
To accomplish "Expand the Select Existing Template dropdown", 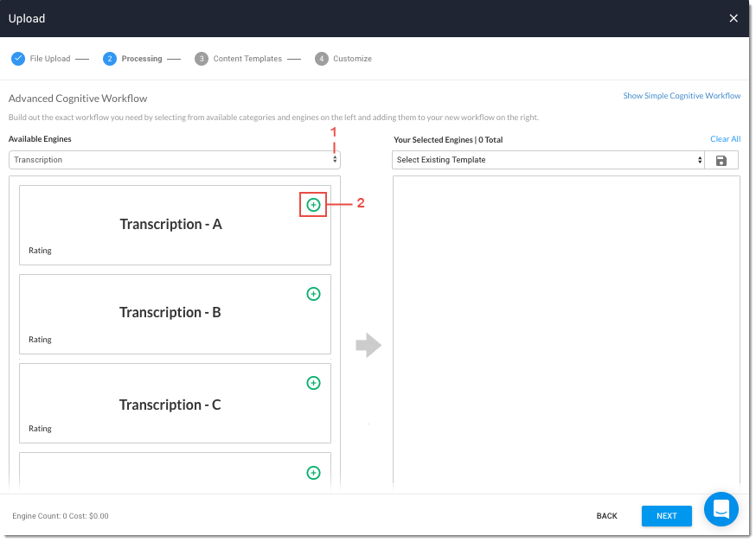I will pos(548,160).
